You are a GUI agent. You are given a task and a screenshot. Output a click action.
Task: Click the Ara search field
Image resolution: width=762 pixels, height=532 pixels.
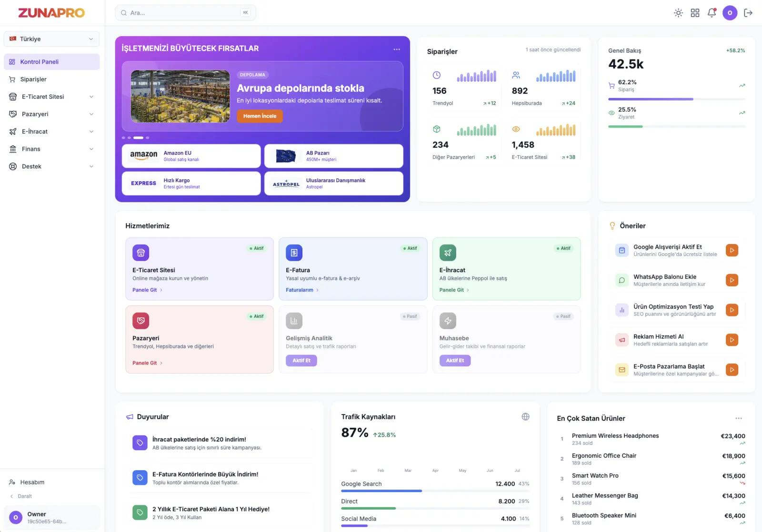(185, 13)
